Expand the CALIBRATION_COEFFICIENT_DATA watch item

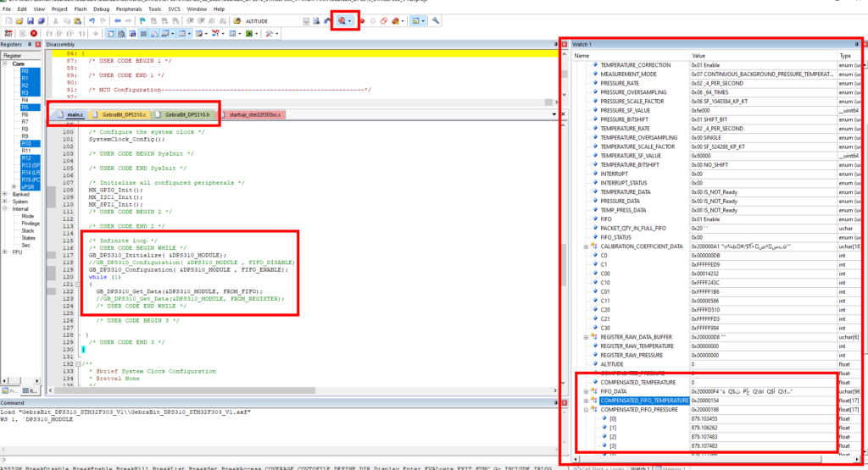pyautogui.click(x=587, y=246)
